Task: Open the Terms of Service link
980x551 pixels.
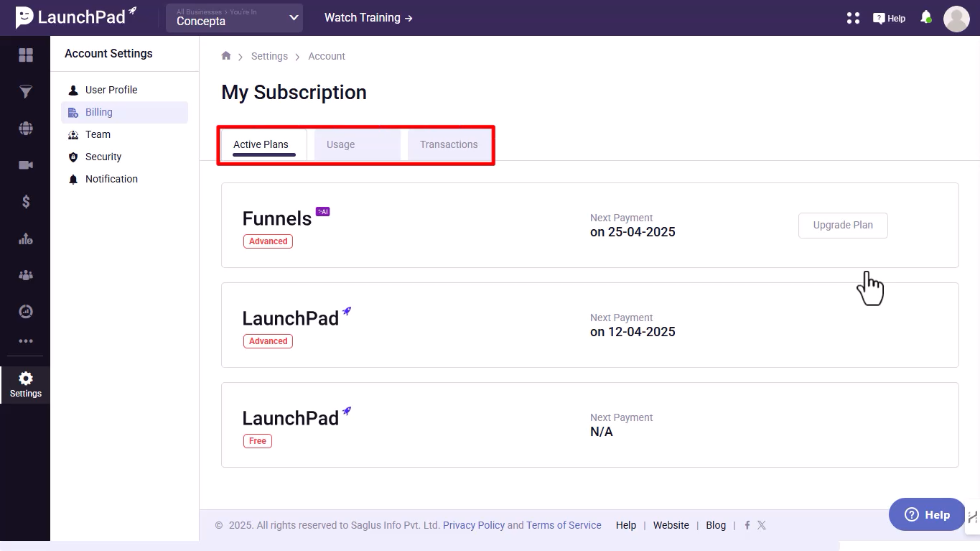Action: coord(564,525)
